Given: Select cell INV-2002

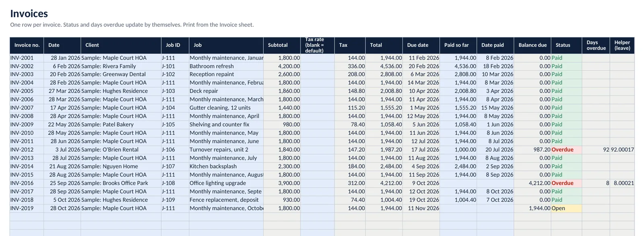Looking at the screenshot, I should tap(27, 66).
